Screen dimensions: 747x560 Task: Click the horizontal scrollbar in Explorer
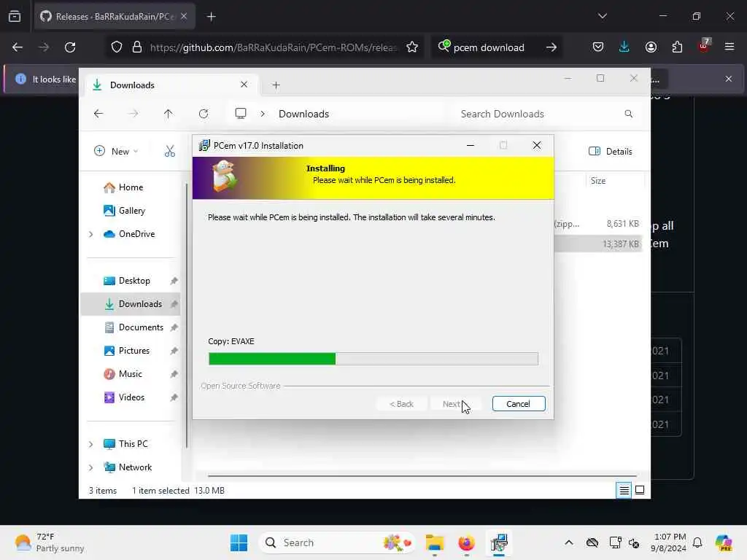tap(422, 475)
